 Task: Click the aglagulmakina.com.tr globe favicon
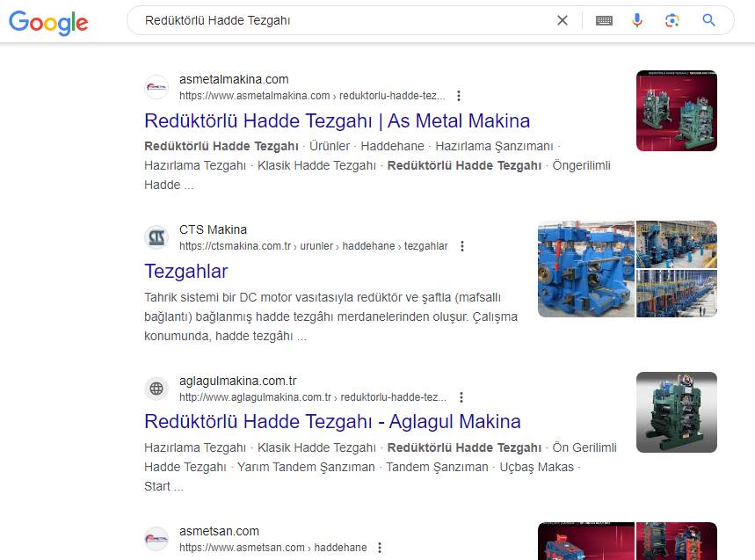coord(156,389)
